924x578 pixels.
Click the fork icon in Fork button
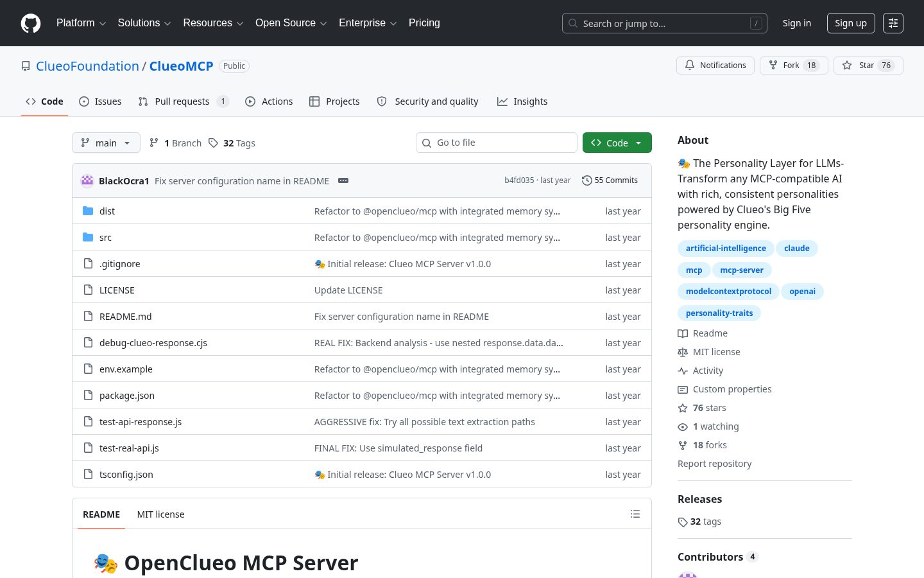[x=773, y=66]
